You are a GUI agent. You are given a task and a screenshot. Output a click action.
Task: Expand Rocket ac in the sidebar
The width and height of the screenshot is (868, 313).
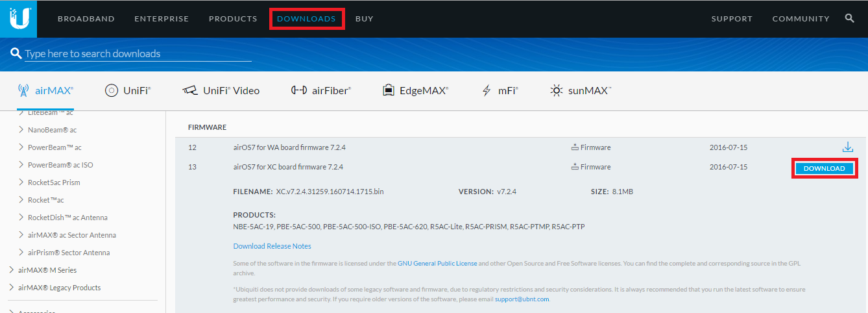pyautogui.click(x=41, y=199)
